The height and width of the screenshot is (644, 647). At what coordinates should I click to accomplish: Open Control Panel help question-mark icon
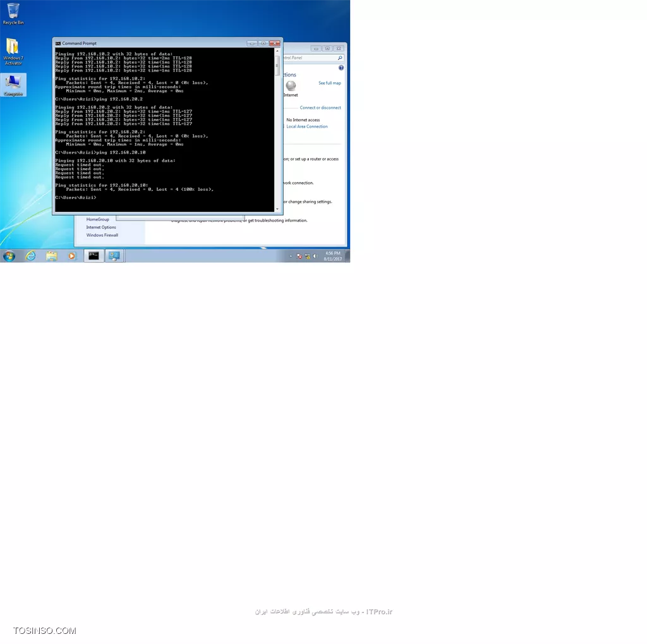[341, 68]
